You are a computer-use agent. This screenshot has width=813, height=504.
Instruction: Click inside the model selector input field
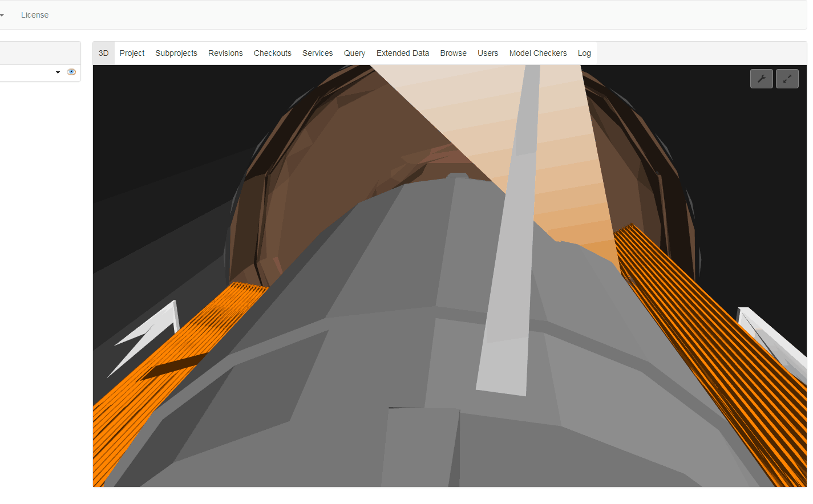point(29,72)
